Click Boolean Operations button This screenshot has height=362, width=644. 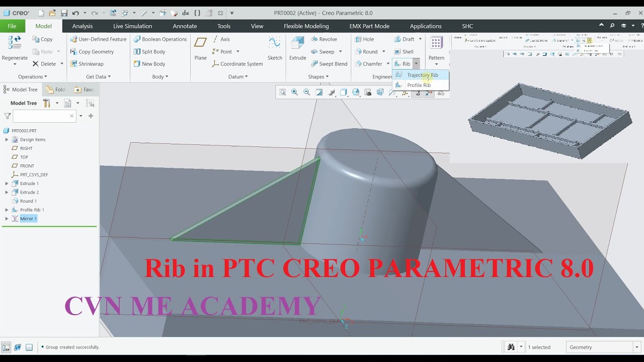click(x=160, y=39)
